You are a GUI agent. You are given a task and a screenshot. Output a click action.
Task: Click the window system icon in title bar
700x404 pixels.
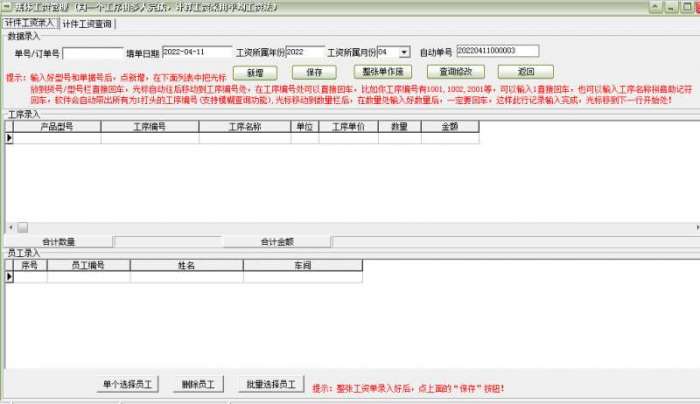(x=7, y=7)
